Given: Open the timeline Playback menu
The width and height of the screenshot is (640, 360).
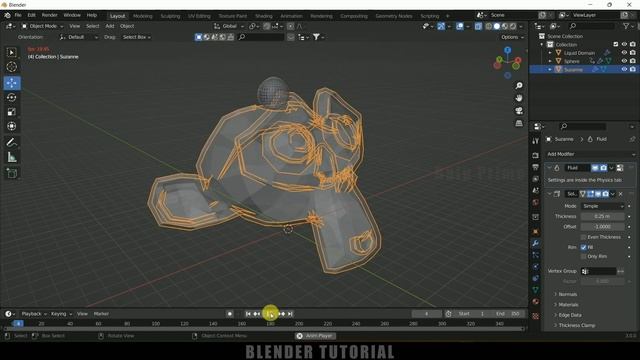Looking at the screenshot, I should click(x=33, y=314).
